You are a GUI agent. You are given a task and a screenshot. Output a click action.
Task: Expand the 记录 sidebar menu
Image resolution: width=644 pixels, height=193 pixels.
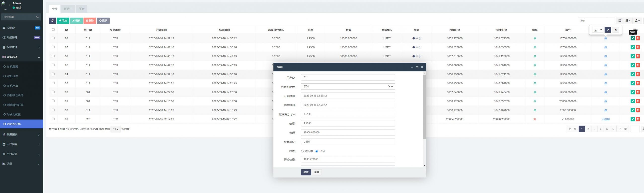coord(21,164)
